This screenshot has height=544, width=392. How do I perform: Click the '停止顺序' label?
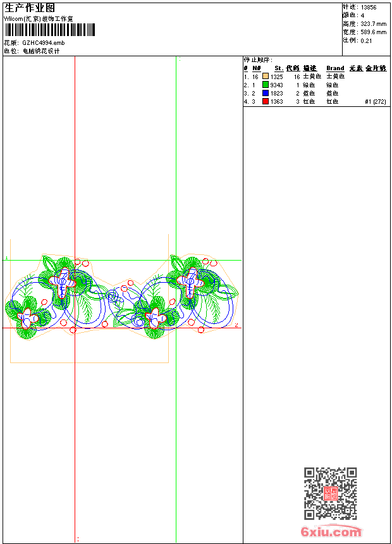(x=258, y=59)
